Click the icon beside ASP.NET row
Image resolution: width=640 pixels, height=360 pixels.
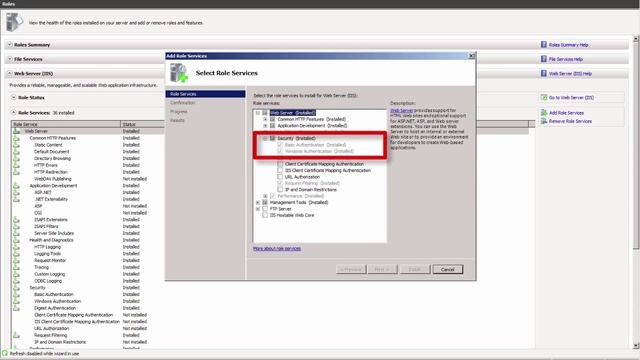[x=16, y=192]
